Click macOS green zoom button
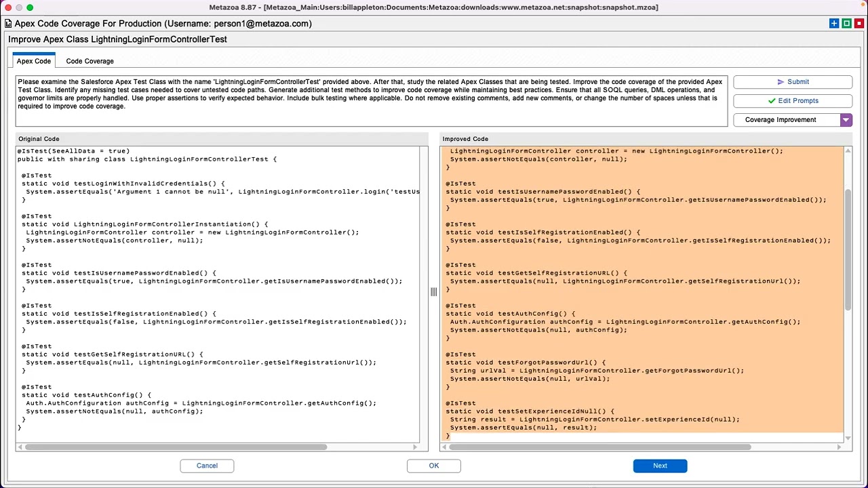 (30, 7)
